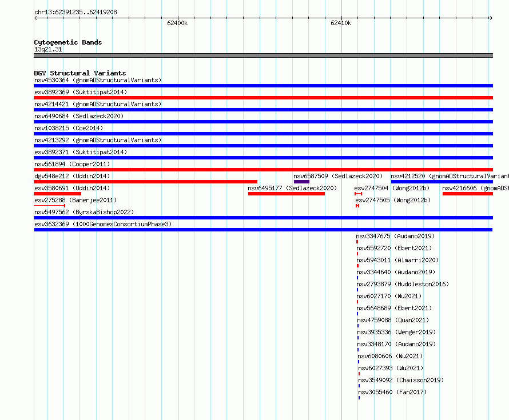Open nsv561894 Cooper2011 variant
509x420 pixels.
tap(72, 164)
